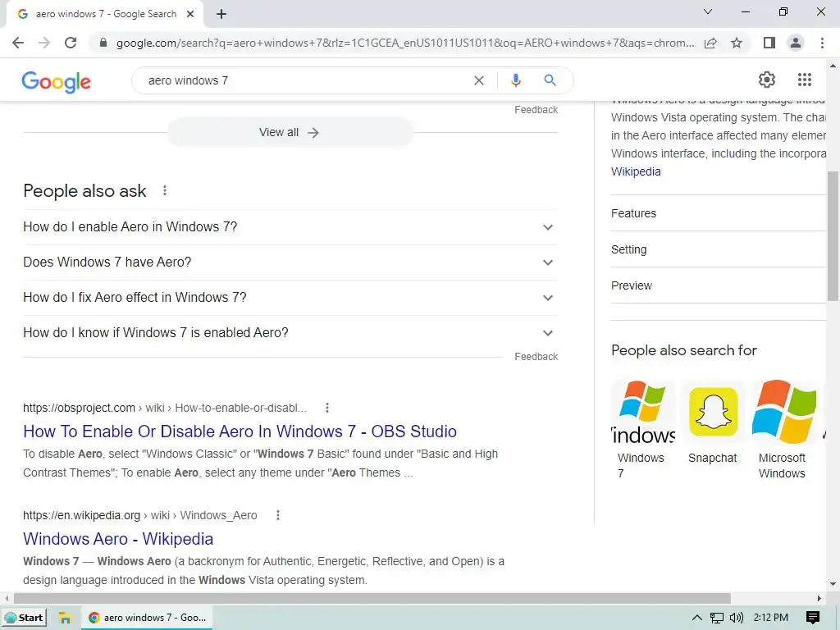840x630 pixels.
Task: Reload the page with refresh icon
Action: click(x=71, y=43)
